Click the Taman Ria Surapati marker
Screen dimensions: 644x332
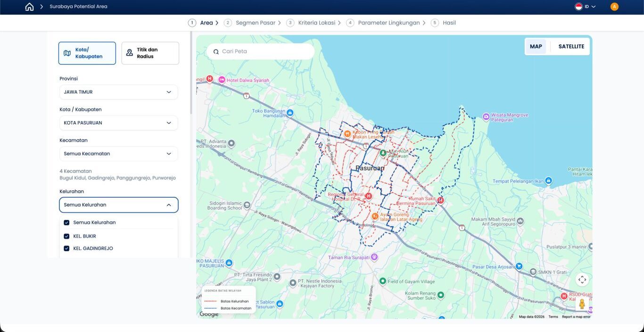374,257
